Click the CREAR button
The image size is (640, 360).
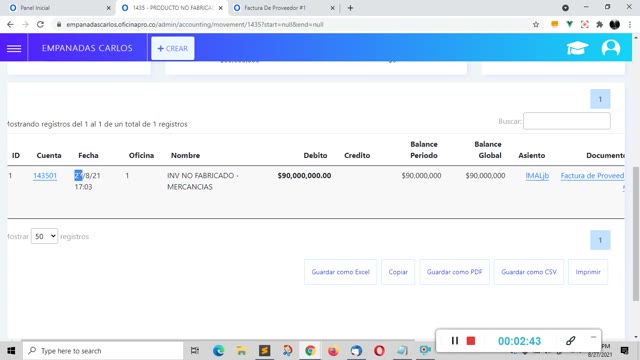tap(173, 48)
